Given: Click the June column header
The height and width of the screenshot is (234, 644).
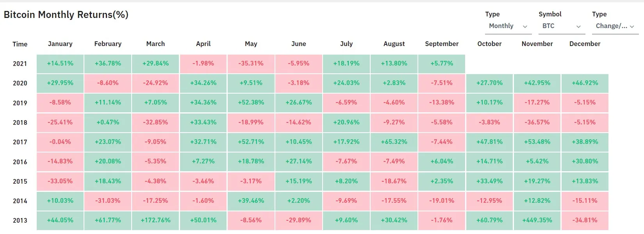Looking at the screenshot, I should coord(298,44).
